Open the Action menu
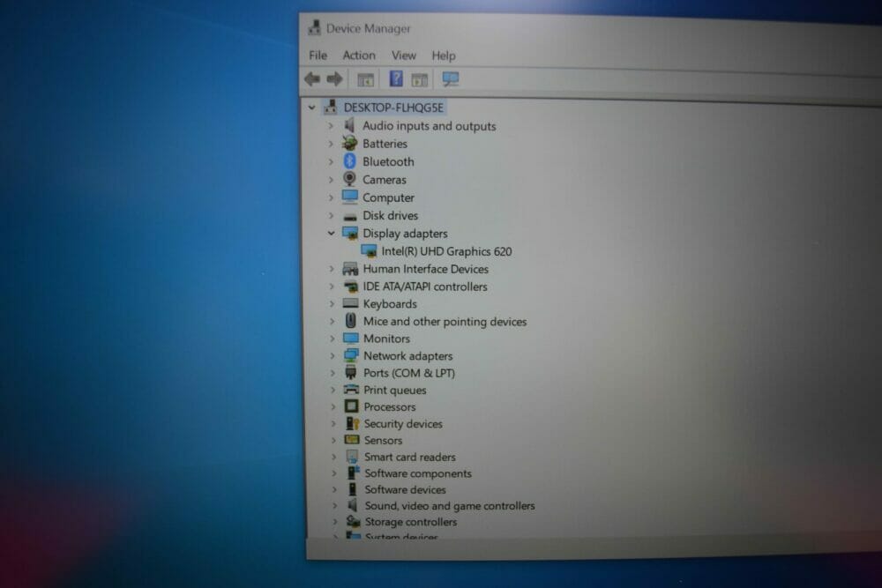The width and height of the screenshot is (882, 588). click(359, 55)
